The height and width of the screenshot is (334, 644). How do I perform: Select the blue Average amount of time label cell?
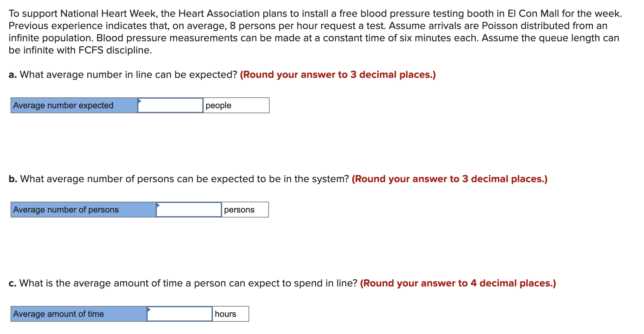[x=77, y=314]
